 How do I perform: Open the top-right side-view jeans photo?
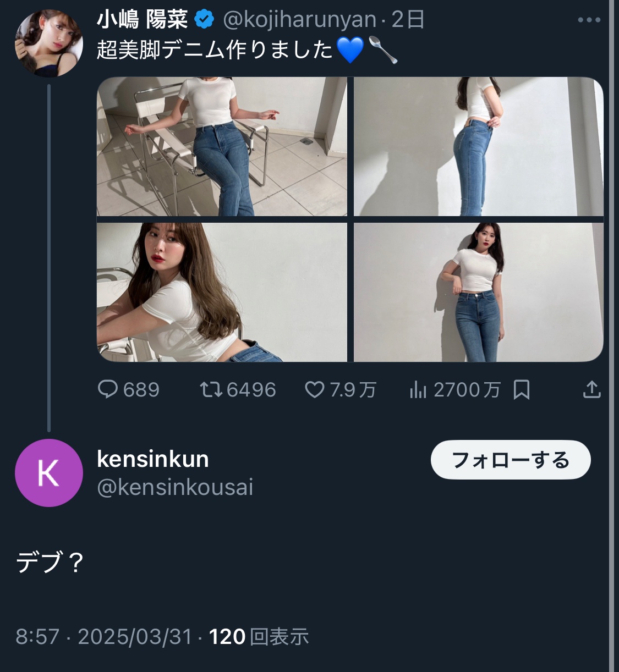(x=478, y=146)
